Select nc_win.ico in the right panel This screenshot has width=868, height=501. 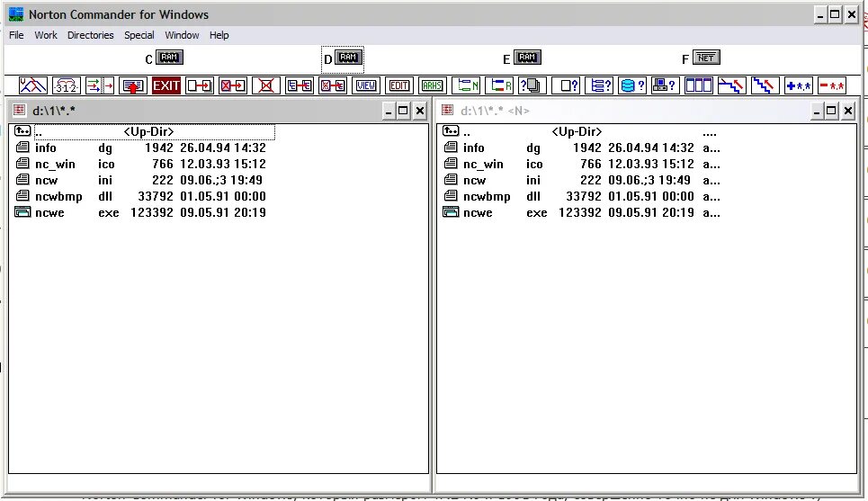point(581,164)
